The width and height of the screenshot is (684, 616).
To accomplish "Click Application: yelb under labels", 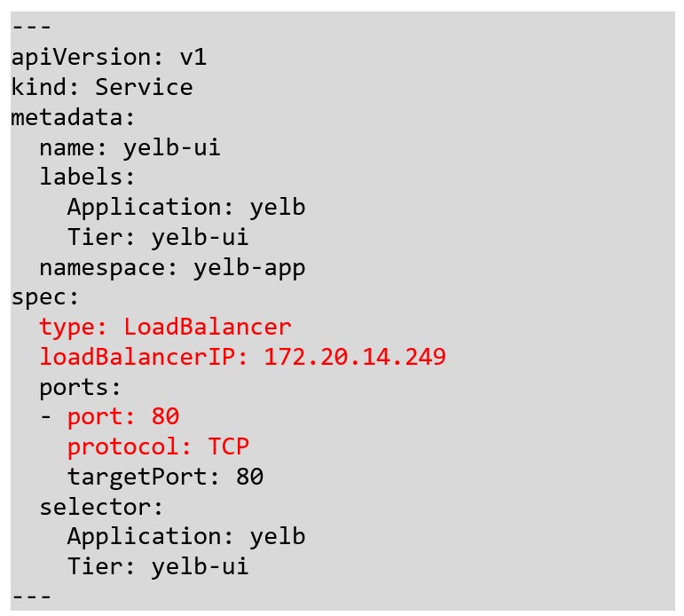I will 185,207.
